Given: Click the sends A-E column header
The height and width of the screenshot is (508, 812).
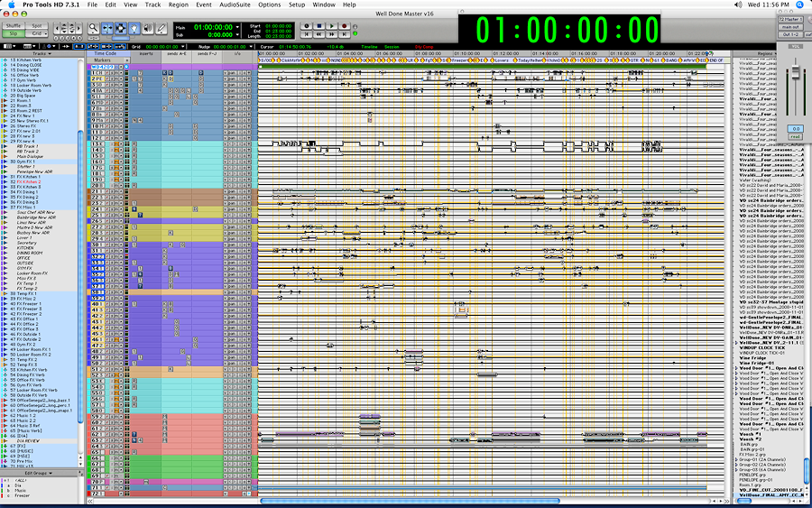Looking at the screenshot, I should (177, 54).
